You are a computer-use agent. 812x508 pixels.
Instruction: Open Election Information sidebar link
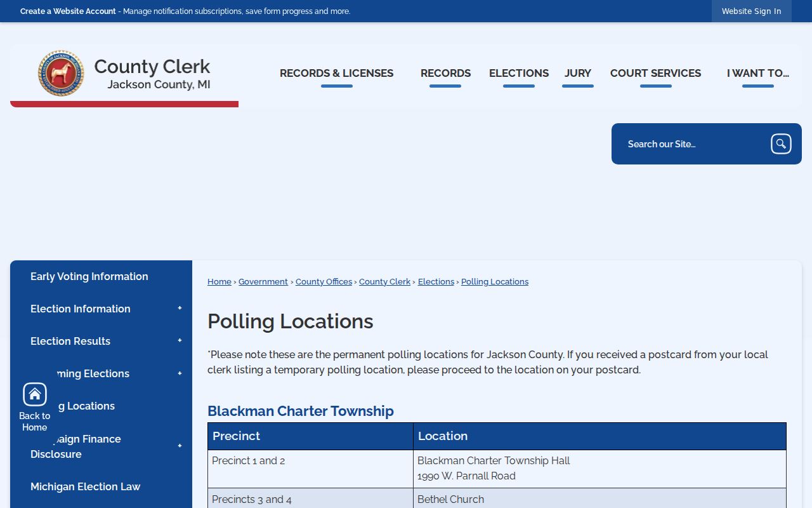click(81, 309)
